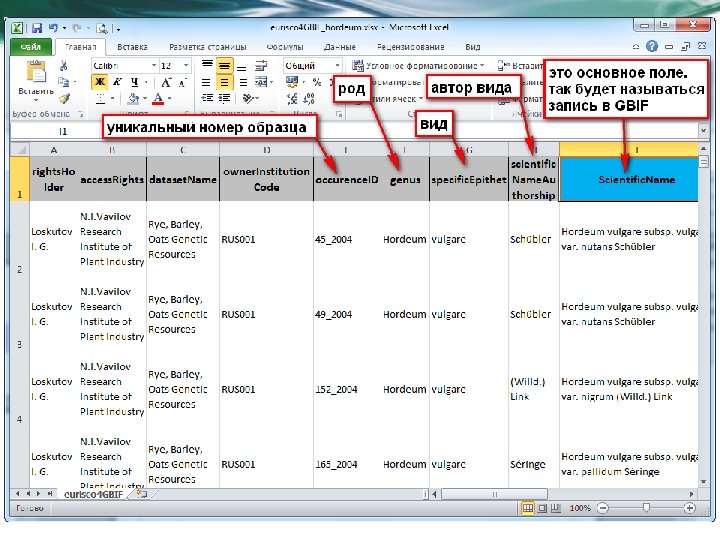Viewport: 720px width, 540px height.
Task: Toggle Italic (К) formatting
Action: click(117, 82)
